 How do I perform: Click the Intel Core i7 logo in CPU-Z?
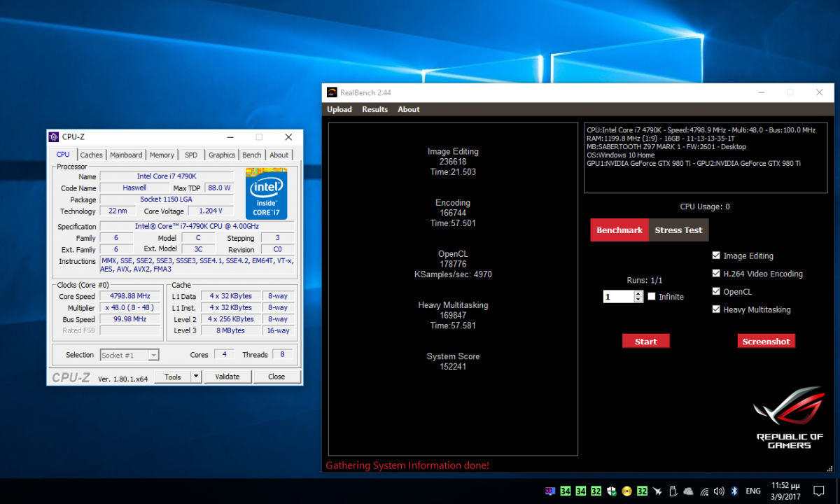[x=266, y=193]
